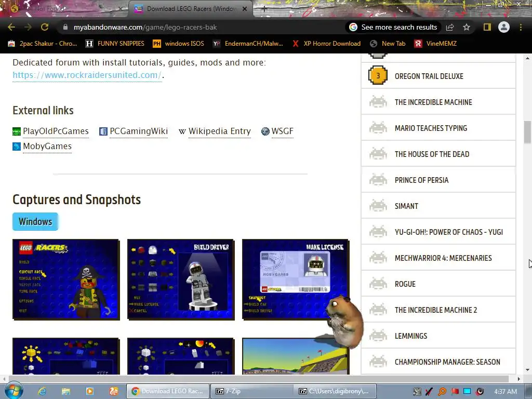Open the Windows Start orb

click(x=14, y=391)
